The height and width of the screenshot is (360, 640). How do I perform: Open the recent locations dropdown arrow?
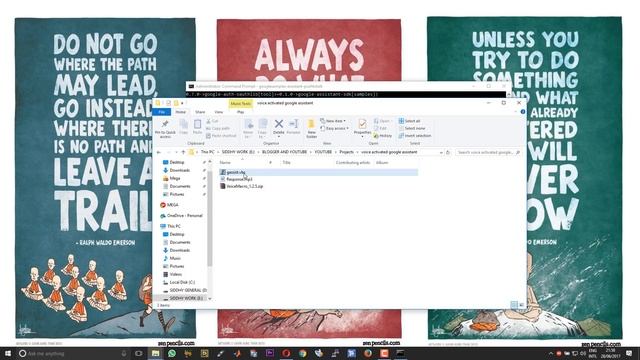click(176, 152)
